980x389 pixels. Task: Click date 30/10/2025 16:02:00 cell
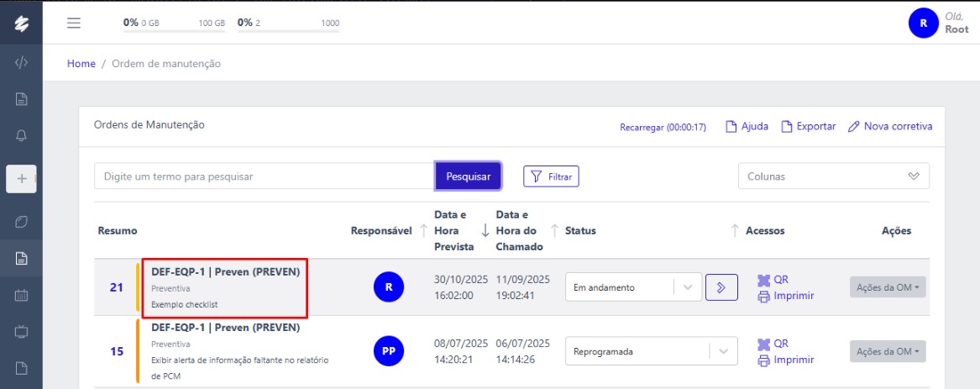point(461,287)
